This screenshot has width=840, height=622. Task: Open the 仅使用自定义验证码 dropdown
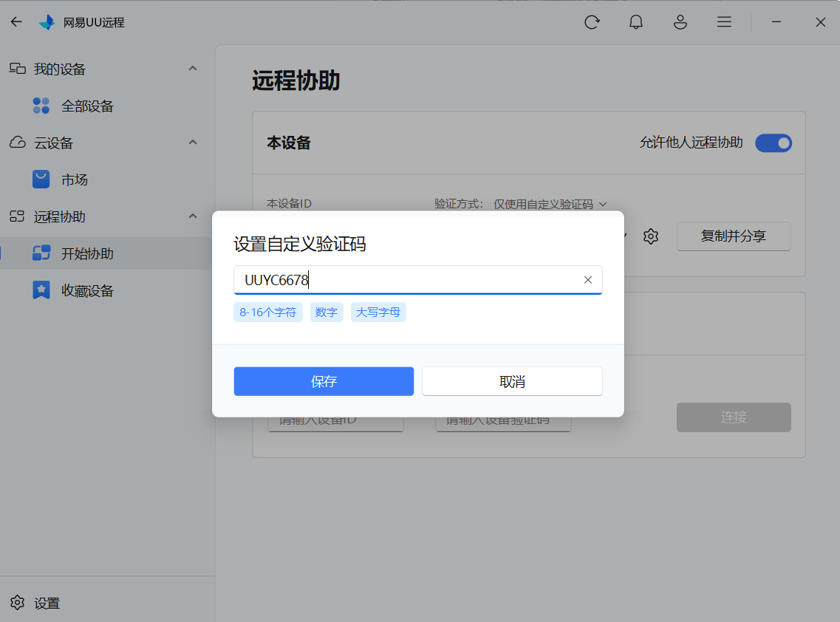(550, 204)
